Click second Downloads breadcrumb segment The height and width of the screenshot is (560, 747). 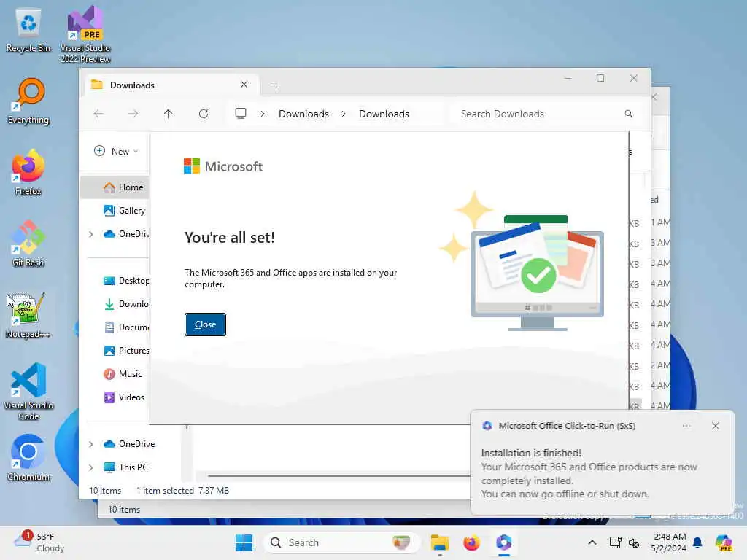384,114
